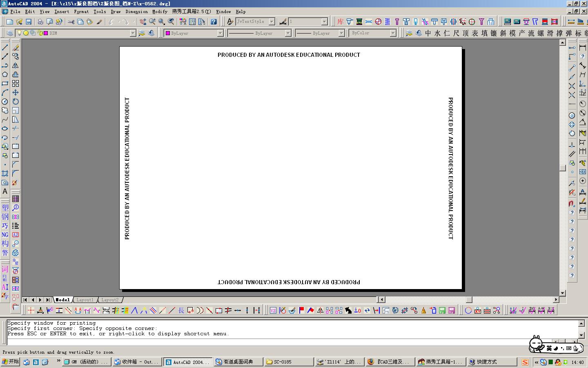
Task: Click the first layout tab arrow
Action: [x=25, y=300]
